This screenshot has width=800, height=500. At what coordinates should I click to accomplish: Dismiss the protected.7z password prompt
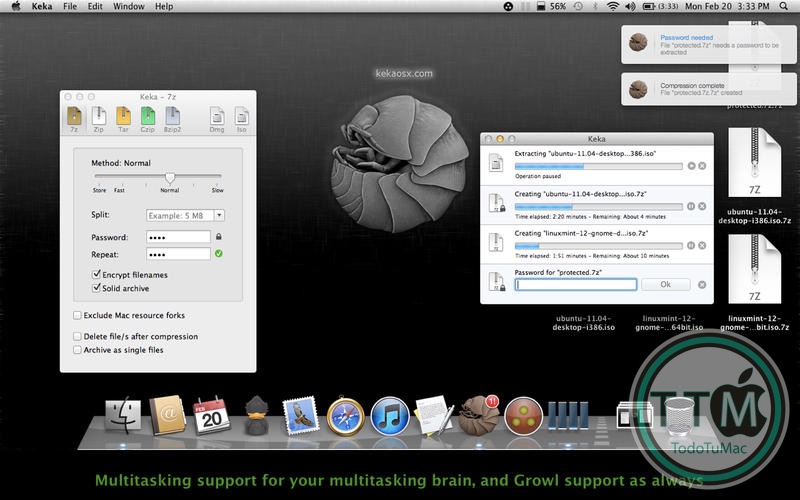pos(702,285)
